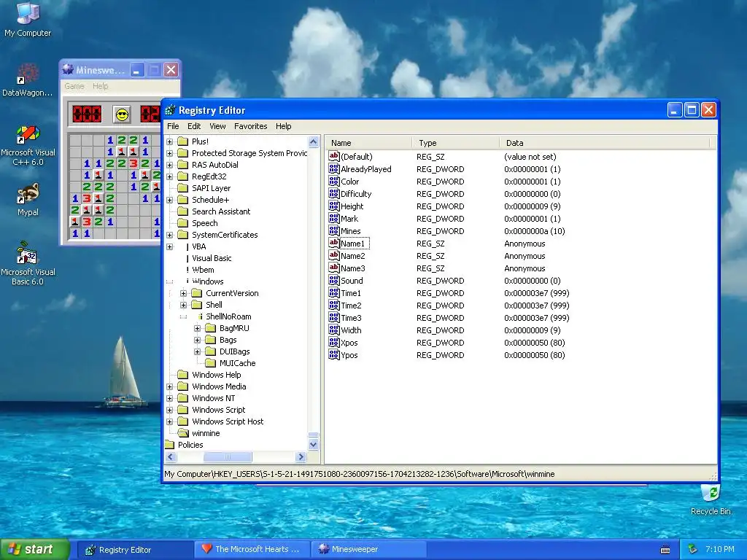Expand the CurrentVersion key

[183, 293]
